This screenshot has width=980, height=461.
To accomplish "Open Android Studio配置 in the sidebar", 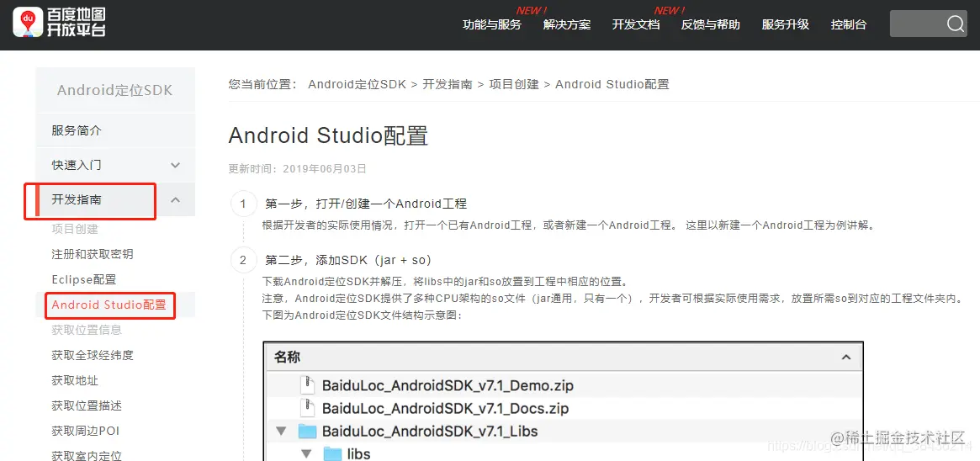I will click(x=109, y=305).
